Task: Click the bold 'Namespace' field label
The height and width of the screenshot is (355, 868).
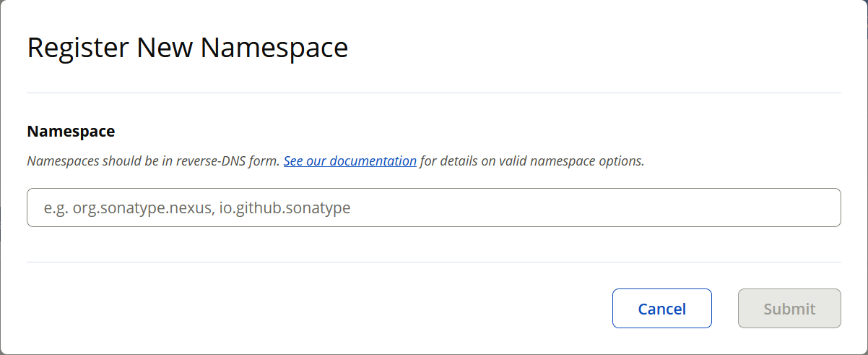Action: (71, 131)
